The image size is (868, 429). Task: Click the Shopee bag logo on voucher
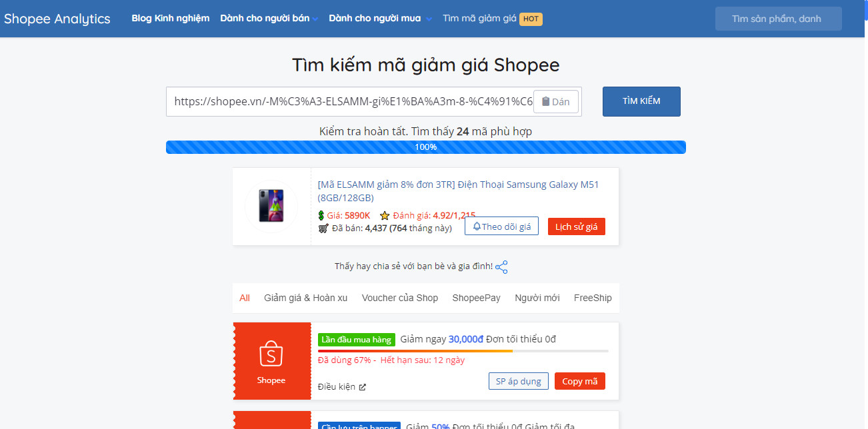[271, 354]
